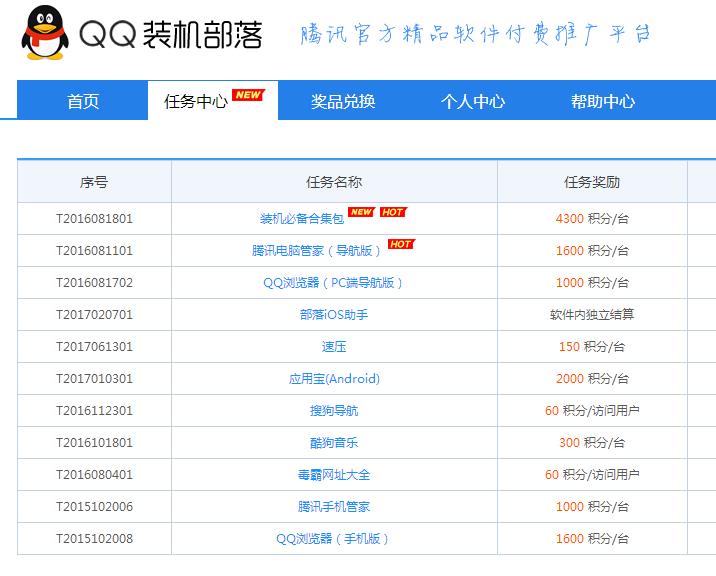Select task number T2015102006
Viewport: 716px width, 576px height.
94,507
